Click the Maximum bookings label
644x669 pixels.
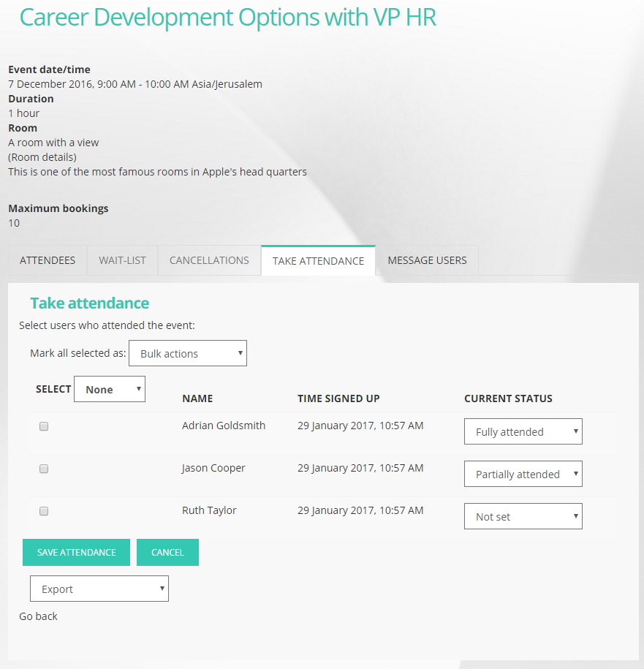(58, 208)
